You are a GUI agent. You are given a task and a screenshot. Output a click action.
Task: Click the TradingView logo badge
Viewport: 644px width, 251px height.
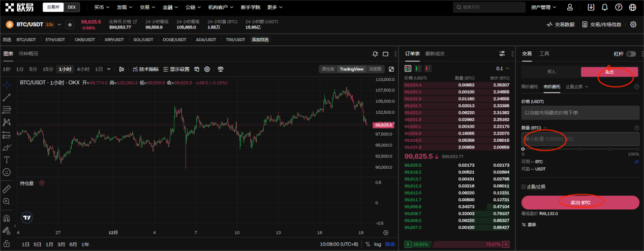(x=27, y=217)
